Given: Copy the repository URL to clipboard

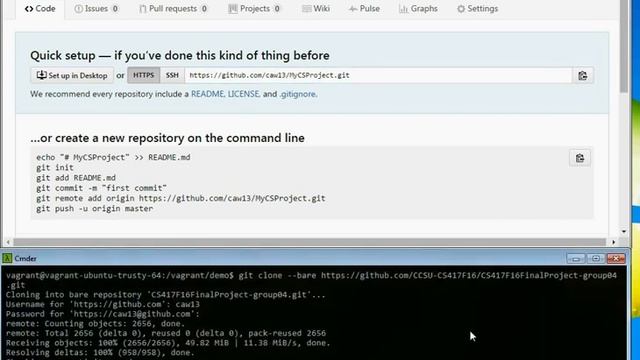Looking at the screenshot, I should click(582, 76).
